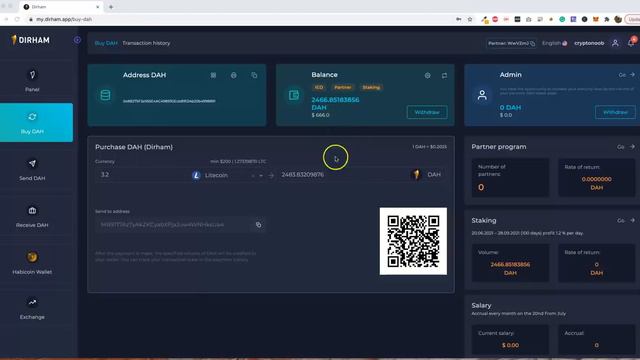This screenshot has height=360, width=640.
Task: Click the Admin card user icon
Action: (x=482, y=95)
